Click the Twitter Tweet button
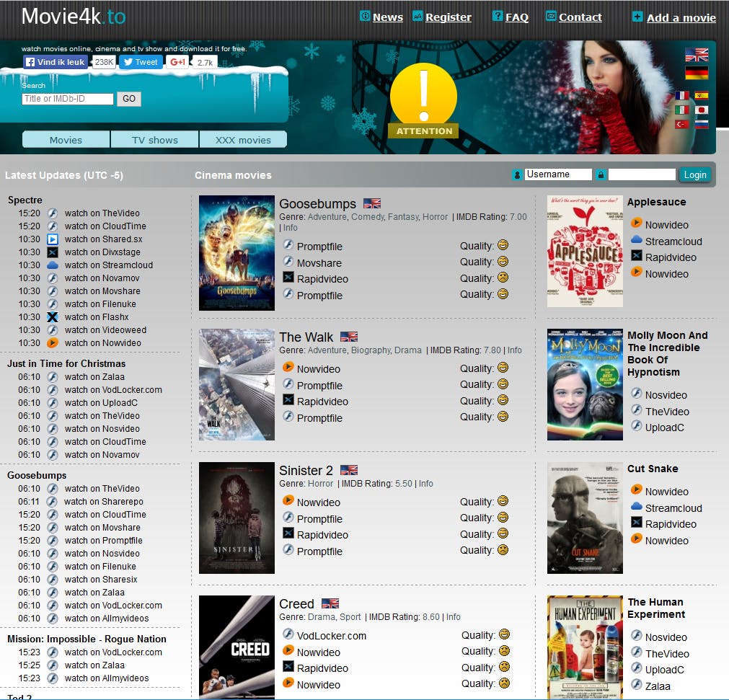This screenshot has height=700, width=729. click(141, 62)
